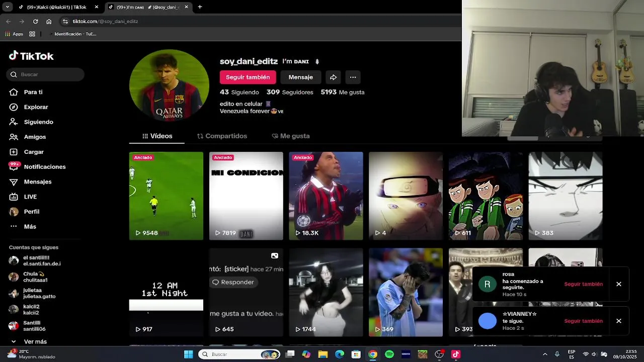Open MI CONDICION video with 7819 views
The image size is (644, 362).
pyautogui.click(x=246, y=196)
